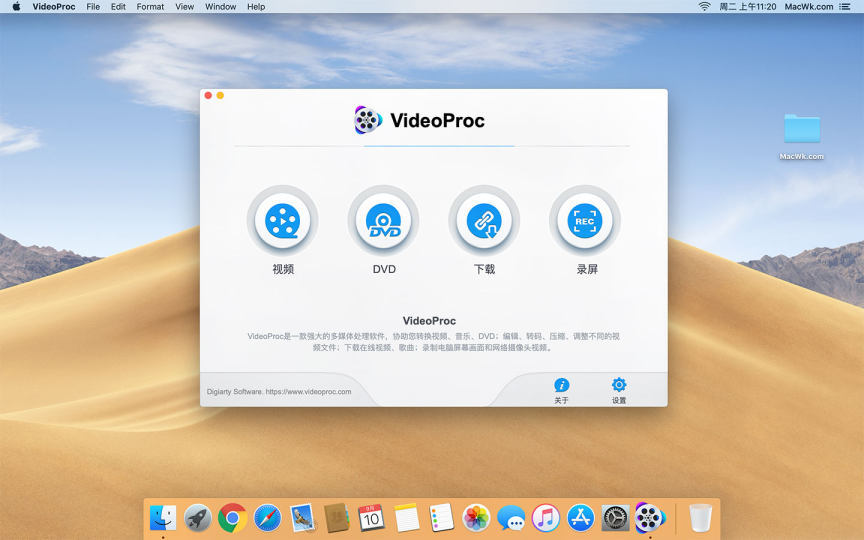864x540 pixels.
Task: Click the 关于 (About) info icon
Action: click(x=561, y=386)
